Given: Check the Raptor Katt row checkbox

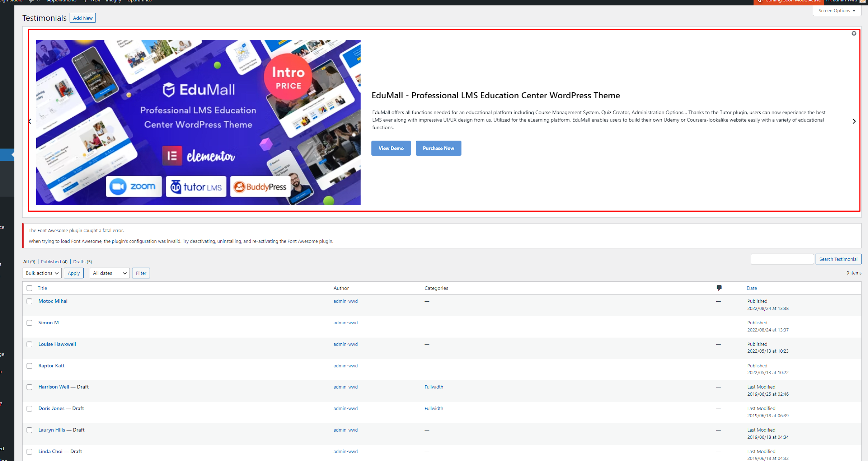Looking at the screenshot, I should point(29,366).
